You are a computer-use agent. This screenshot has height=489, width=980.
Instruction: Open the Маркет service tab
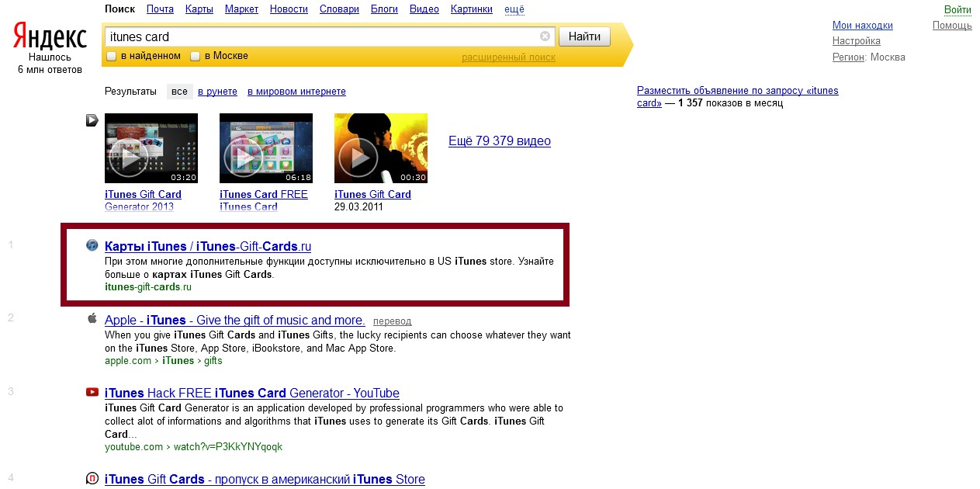point(241,9)
